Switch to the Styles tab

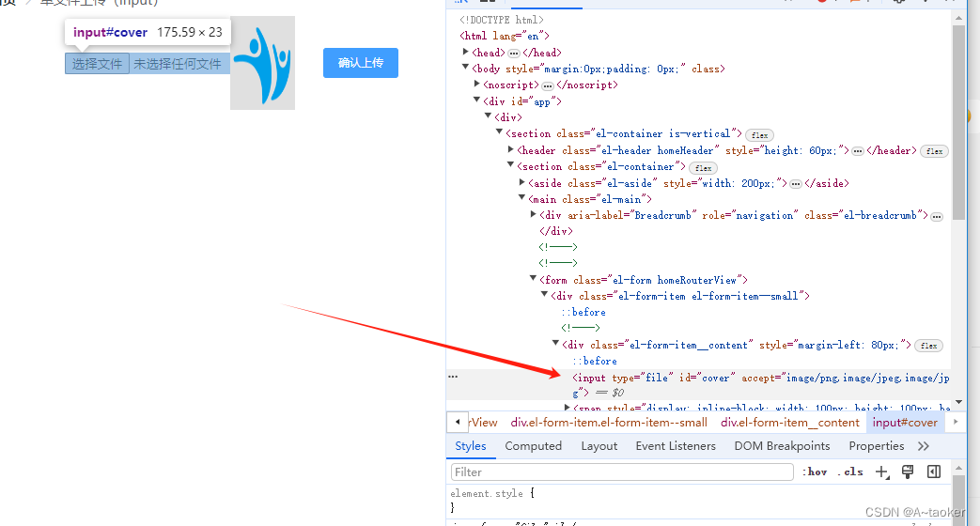pos(471,446)
